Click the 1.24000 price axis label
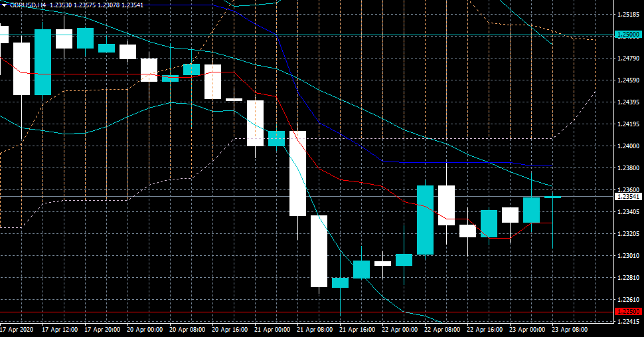 click(x=628, y=146)
